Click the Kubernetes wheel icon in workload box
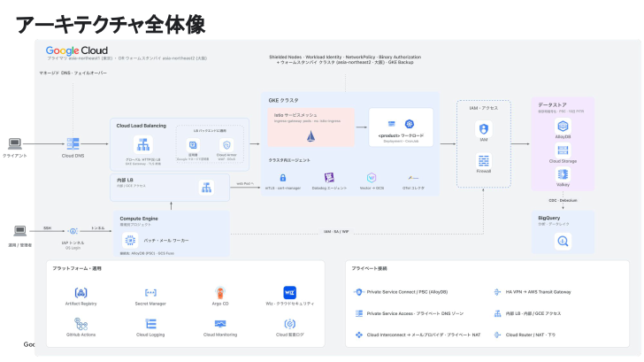This screenshot has height=362, width=644. pos(410,124)
